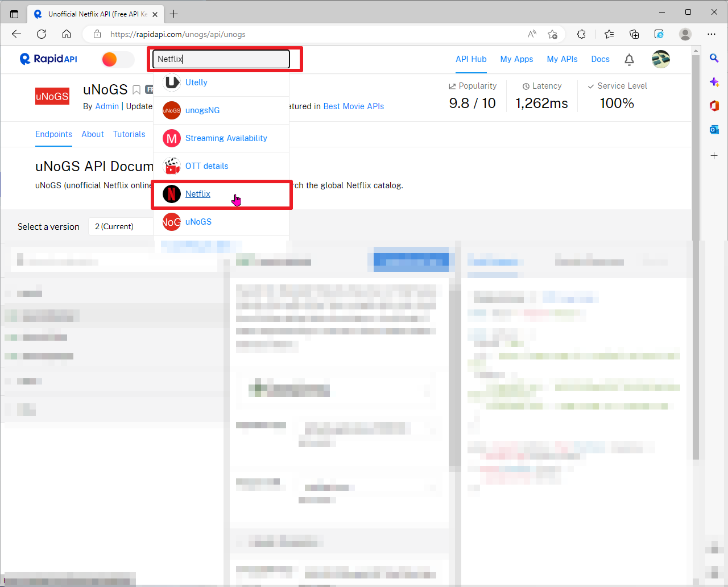Open sidebar Search icon
728x587 pixels.
point(714,58)
